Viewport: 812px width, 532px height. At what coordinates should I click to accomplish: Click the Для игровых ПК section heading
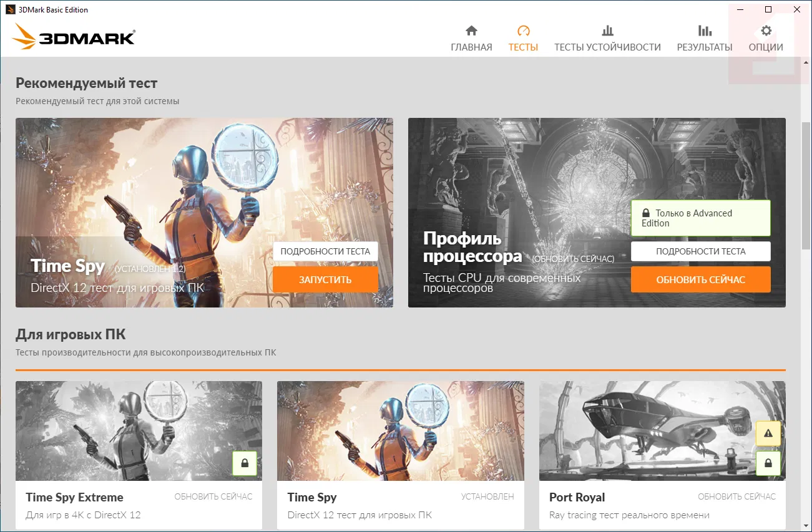pyautogui.click(x=71, y=334)
